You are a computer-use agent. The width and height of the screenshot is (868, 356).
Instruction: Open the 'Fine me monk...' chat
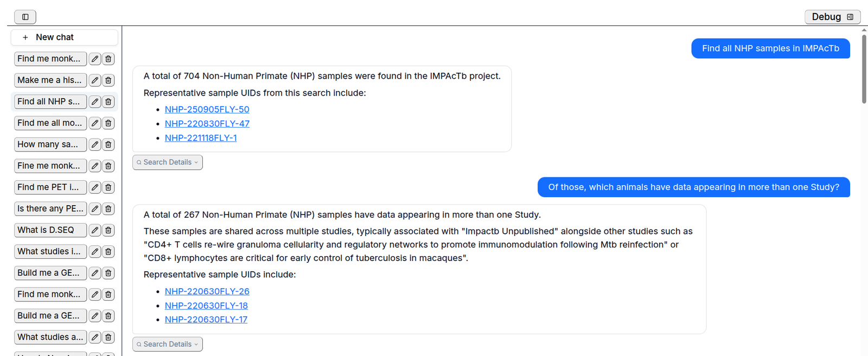(x=50, y=166)
